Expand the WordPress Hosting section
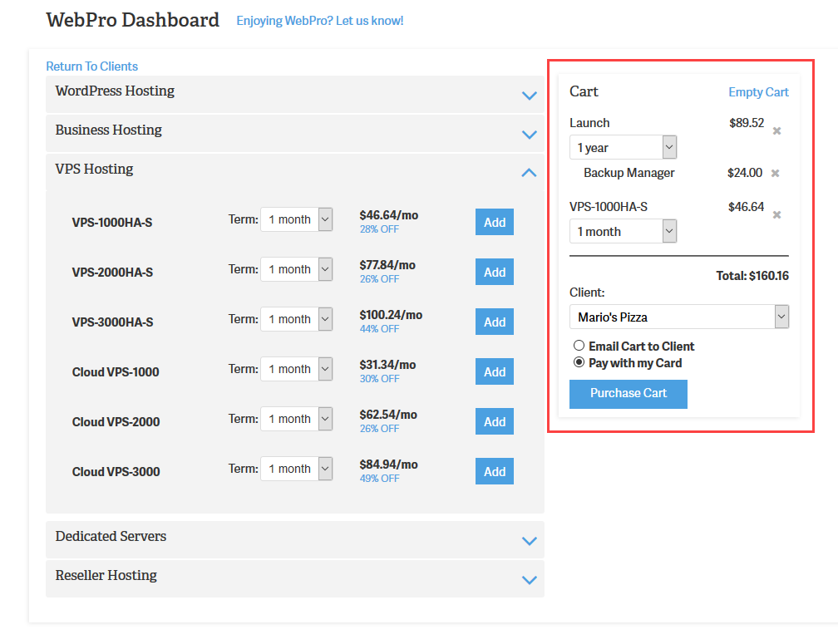 [x=529, y=96]
